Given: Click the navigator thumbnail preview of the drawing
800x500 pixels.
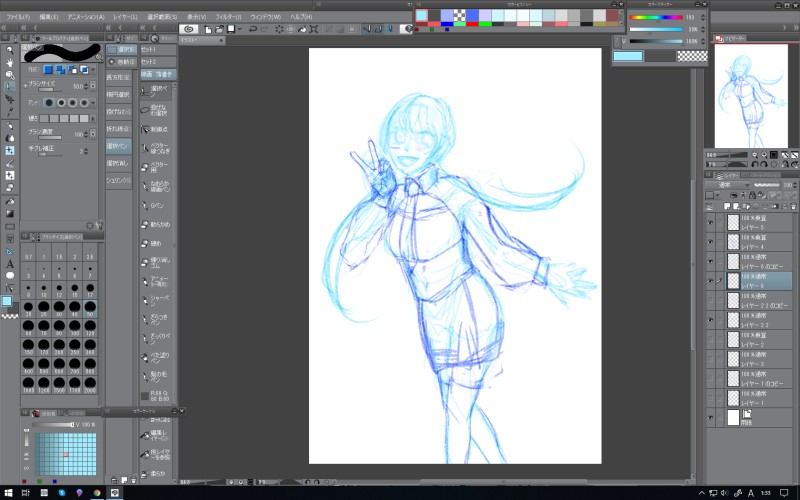Looking at the screenshot, I should coord(754,95).
